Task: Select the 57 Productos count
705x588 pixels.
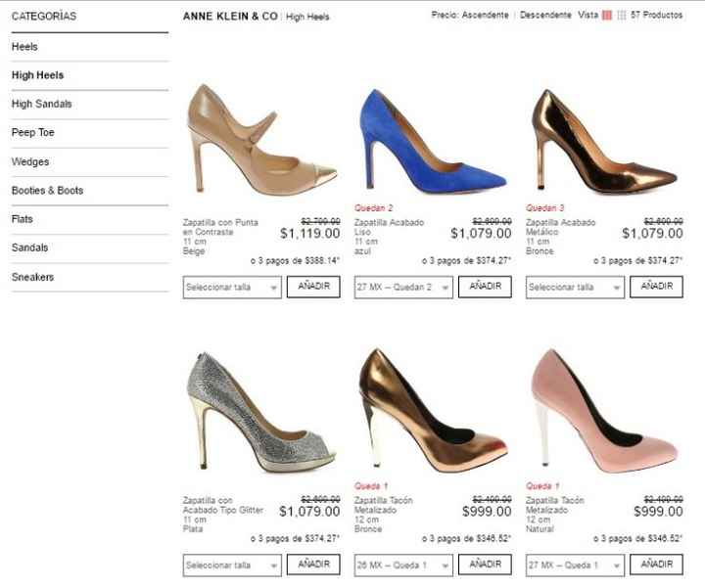Action: pos(656,16)
